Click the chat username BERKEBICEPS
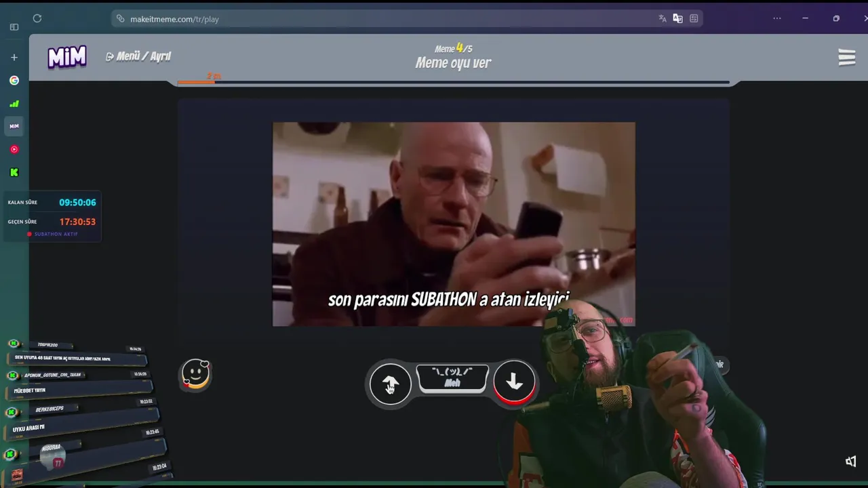 pos(50,409)
